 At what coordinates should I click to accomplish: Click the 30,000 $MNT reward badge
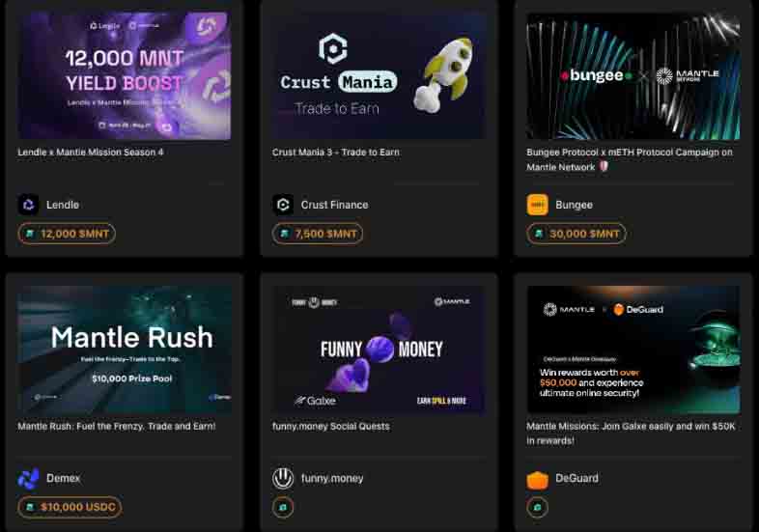coord(576,234)
